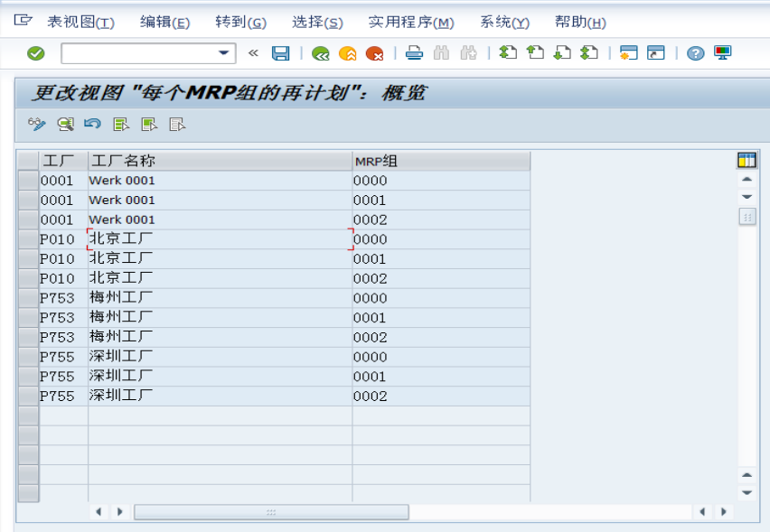Open the 实用程序(M) menu
The height and width of the screenshot is (532, 770).
coord(411,22)
